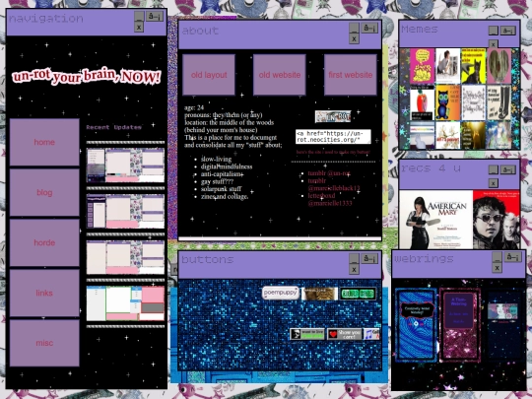This screenshot has width=532, height=399.
Task: Click the brown textured button badge
Action: (x=319, y=294)
